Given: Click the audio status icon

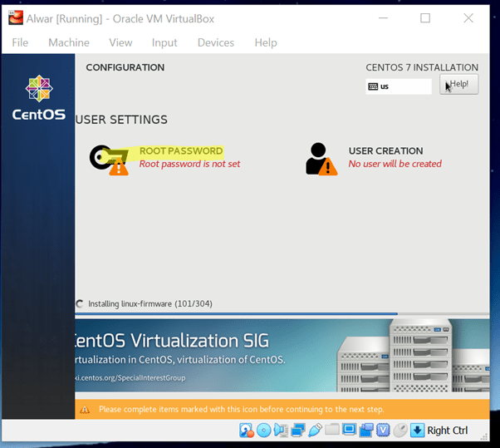Looking at the screenshot, I should (281, 430).
